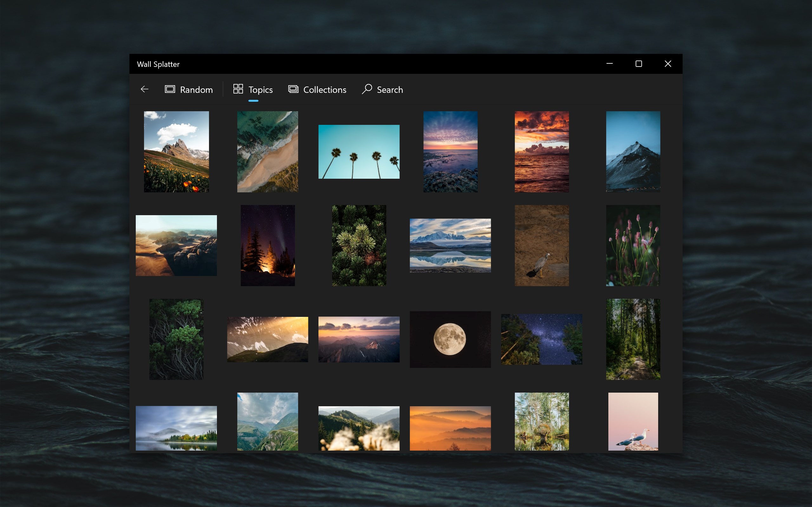Close the Wall Splatter window
Viewport: 812px width, 507px height.
click(668, 64)
